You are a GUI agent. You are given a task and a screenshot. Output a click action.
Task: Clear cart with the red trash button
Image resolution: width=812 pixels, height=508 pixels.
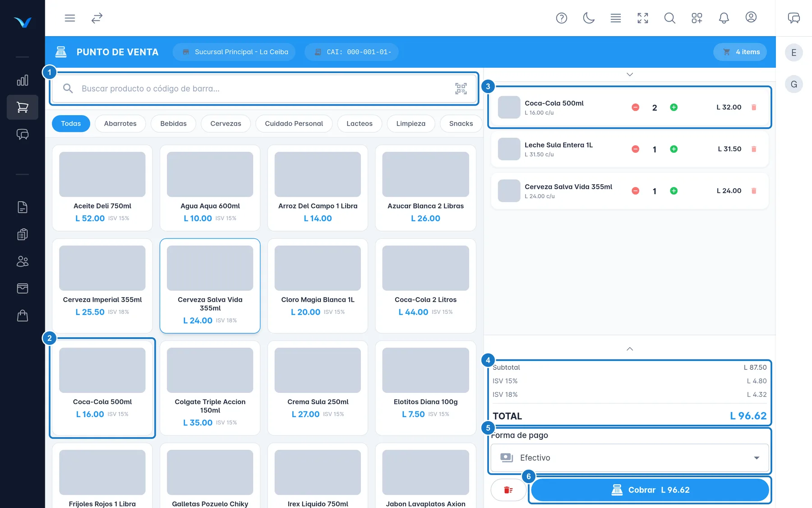508,490
